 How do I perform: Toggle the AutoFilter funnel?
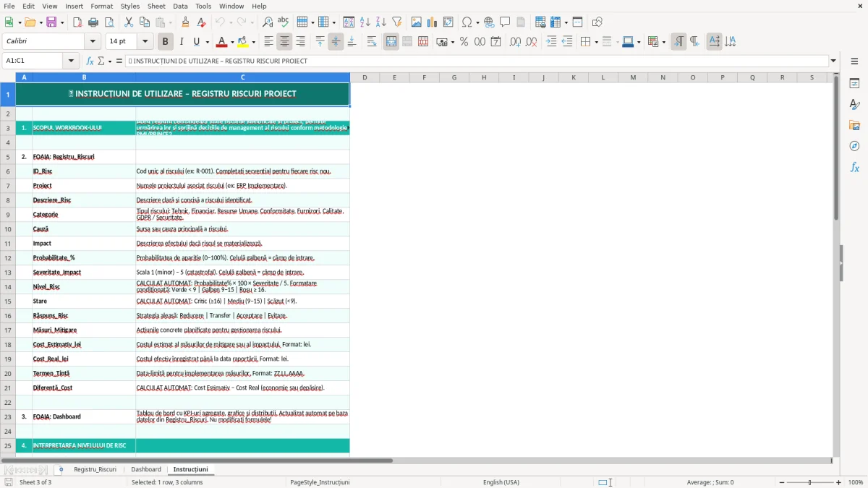click(397, 22)
